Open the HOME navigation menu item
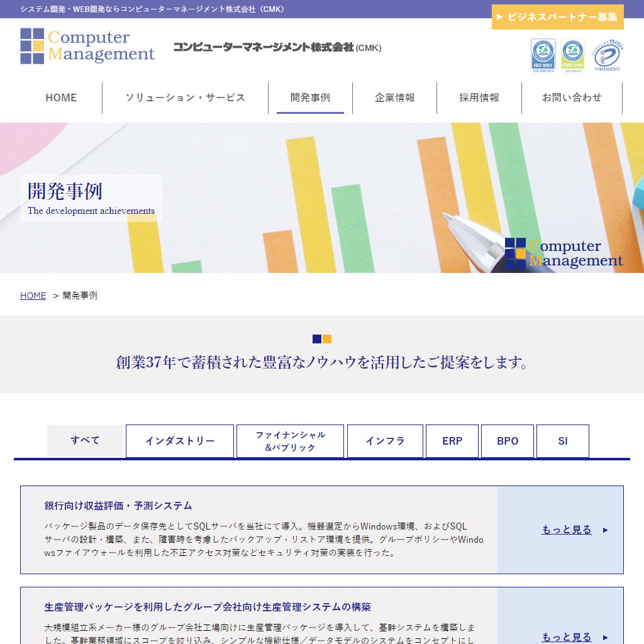 pos(61,97)
